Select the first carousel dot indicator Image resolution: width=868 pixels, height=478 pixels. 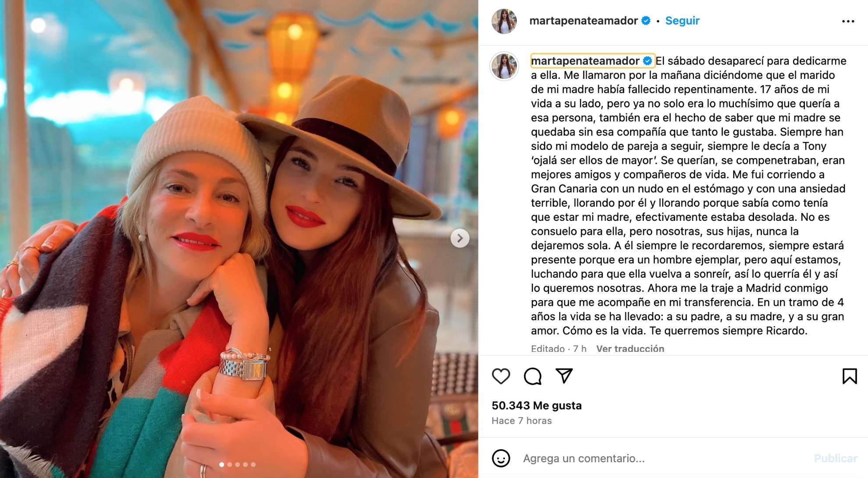point(222,464)
